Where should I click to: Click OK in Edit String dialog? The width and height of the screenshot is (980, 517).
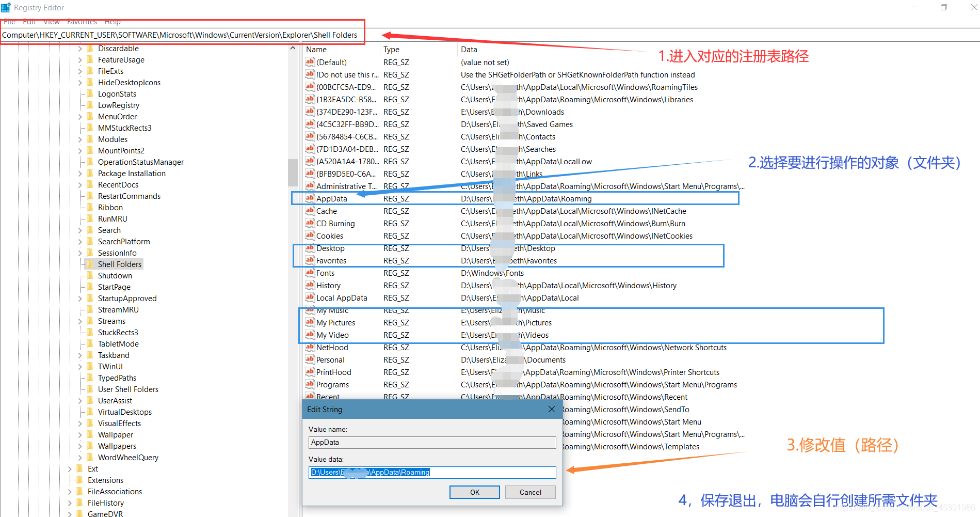point(475,492)
